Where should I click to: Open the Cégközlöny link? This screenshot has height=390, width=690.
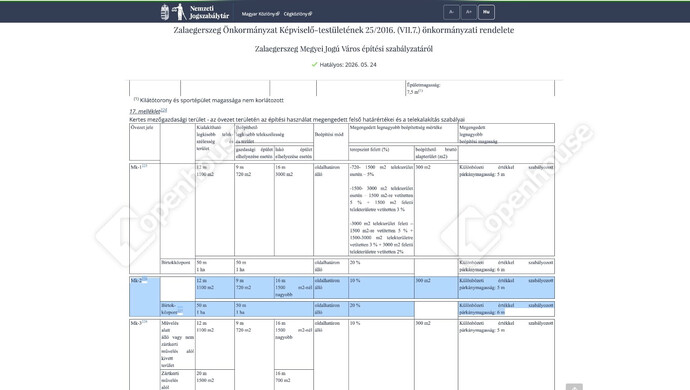[x=298, y=14]
